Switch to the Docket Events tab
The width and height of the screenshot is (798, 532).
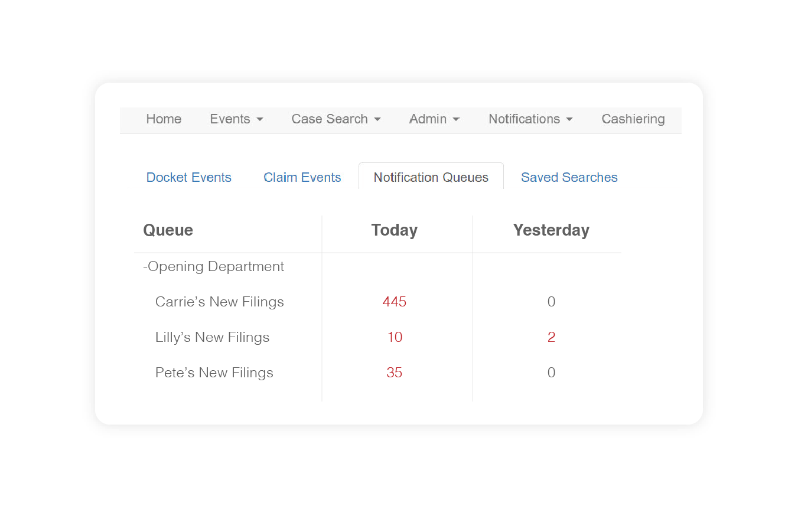point(188,178)
